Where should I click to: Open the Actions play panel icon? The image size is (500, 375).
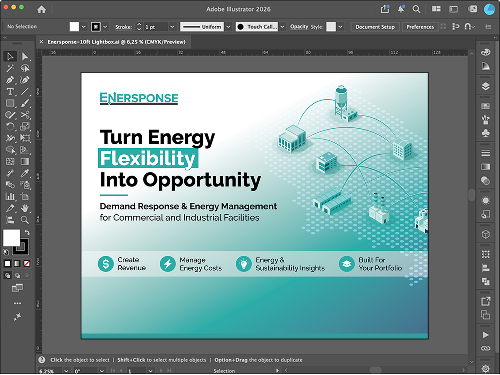pos(486,335)
